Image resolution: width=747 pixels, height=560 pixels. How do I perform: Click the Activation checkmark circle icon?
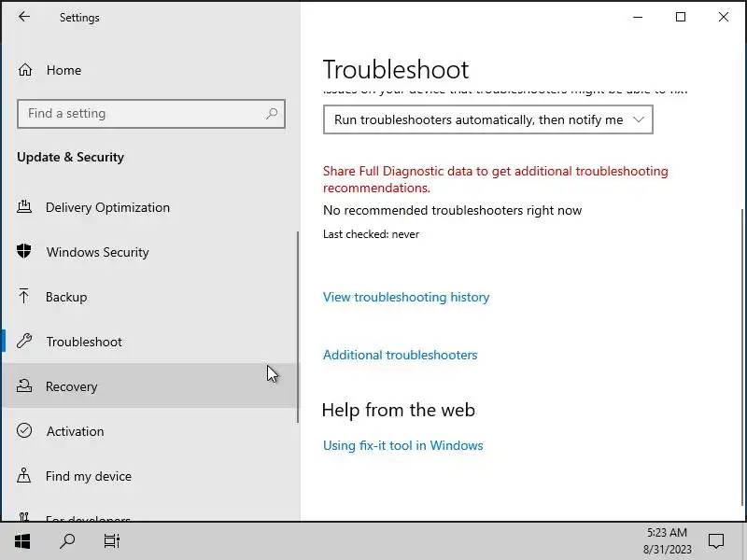[x=24, y=430]
